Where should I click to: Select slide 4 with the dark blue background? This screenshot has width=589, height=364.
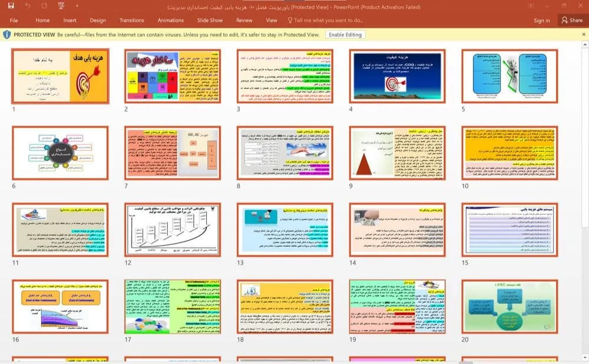point(398,76)
